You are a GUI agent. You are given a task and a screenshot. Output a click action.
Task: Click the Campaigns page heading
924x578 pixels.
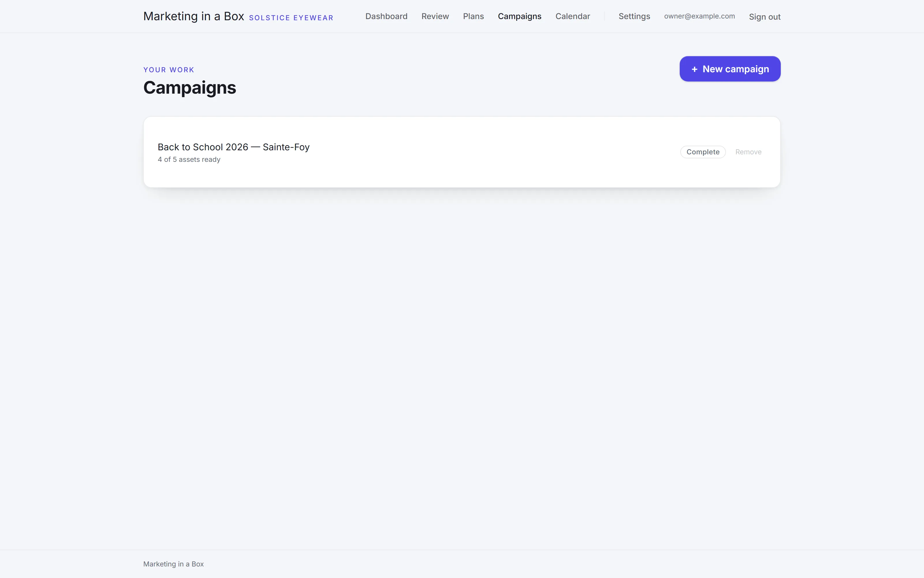click(x=190, y=88)
